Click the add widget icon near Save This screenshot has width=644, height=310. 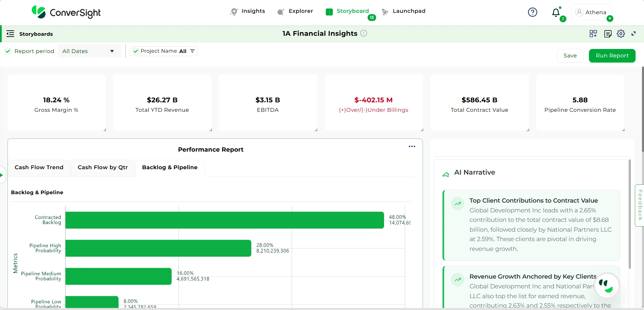pos(593,34)
